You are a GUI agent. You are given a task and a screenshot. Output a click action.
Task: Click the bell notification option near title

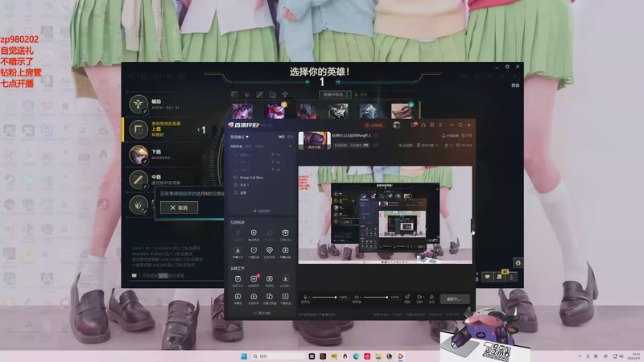450,135
